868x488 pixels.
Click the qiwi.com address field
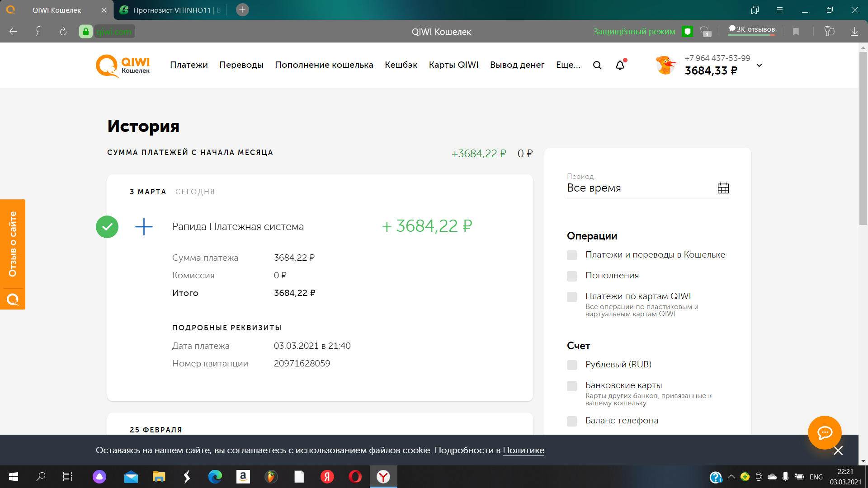click(114, 32)
